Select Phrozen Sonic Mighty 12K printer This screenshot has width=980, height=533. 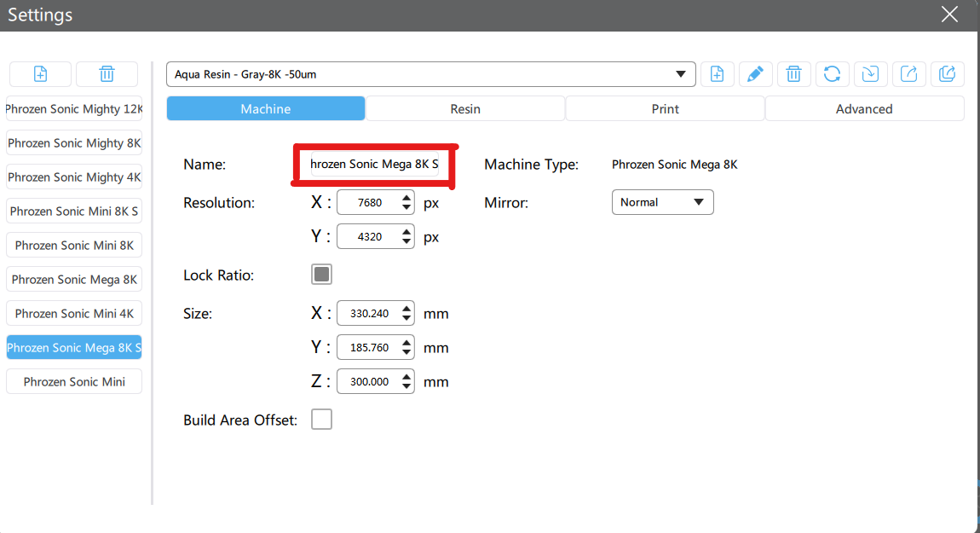(x=74, y=109)
